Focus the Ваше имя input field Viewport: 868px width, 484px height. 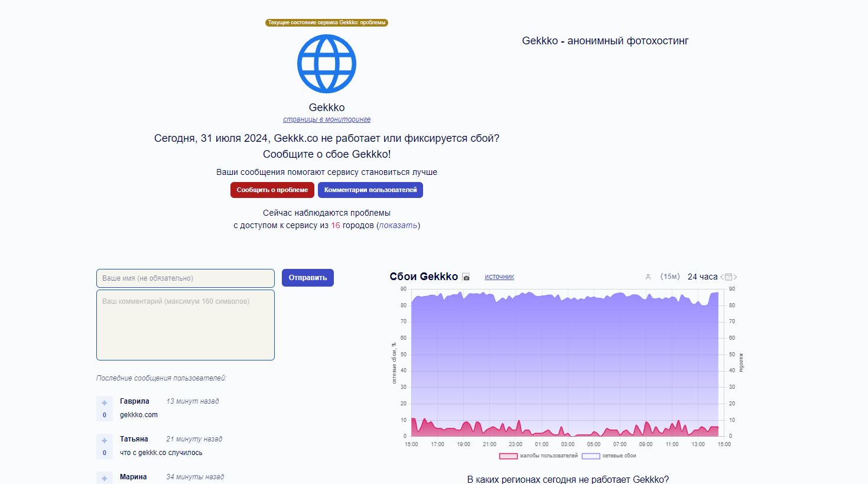pyautogui.click(x=186, y=278)
